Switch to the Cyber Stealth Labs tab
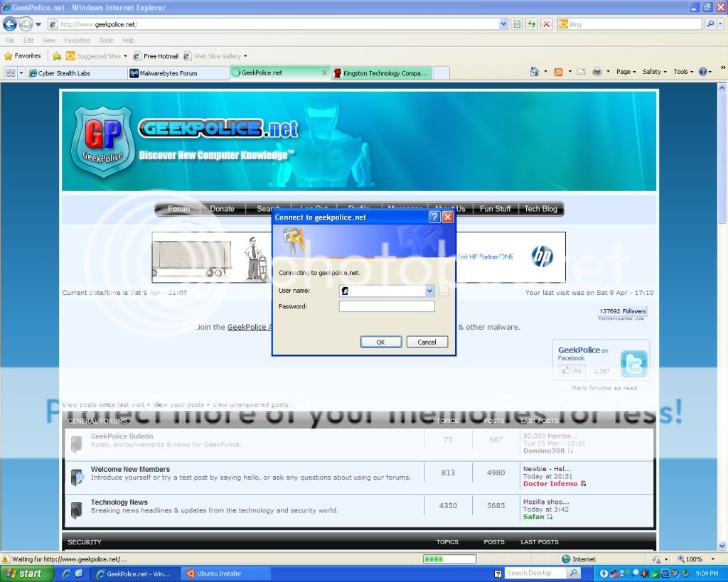Image resolution: width=728 pixels, height=582 pixels. (x=76, y=73)
